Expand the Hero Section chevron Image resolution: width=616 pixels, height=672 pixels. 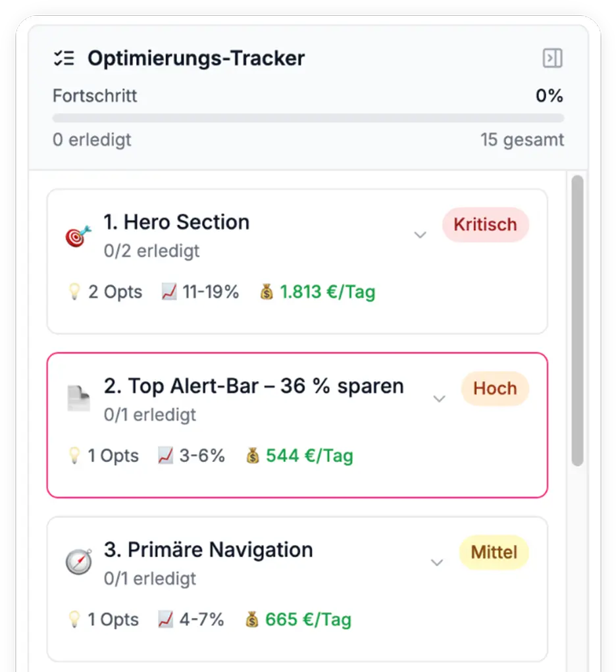(419, 234)
